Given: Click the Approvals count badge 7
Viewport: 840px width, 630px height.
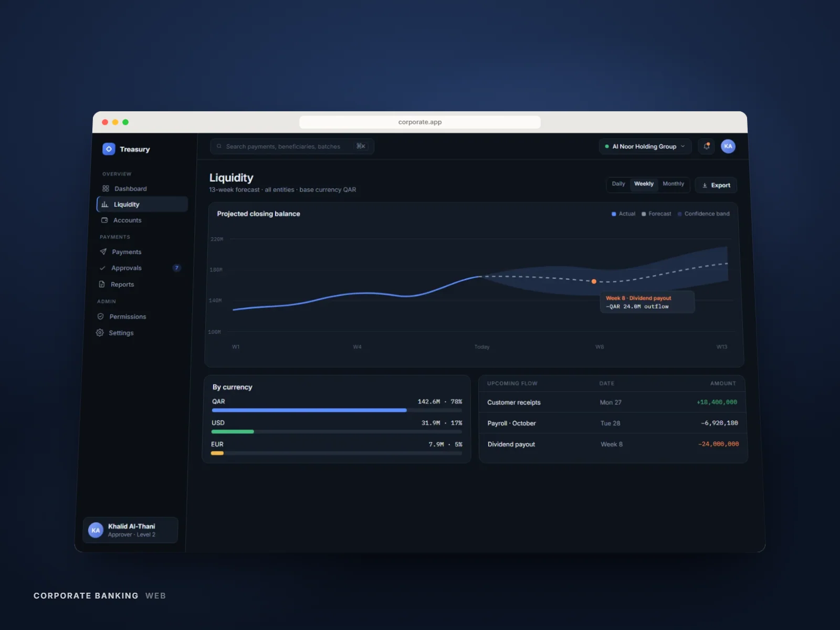Looking at the screenshot, I should click(x=176, y=268).
